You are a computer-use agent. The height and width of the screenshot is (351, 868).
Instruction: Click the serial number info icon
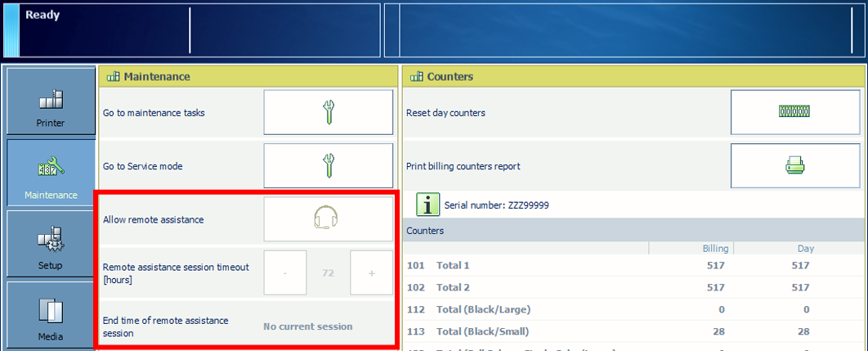(x=428, y=205)
